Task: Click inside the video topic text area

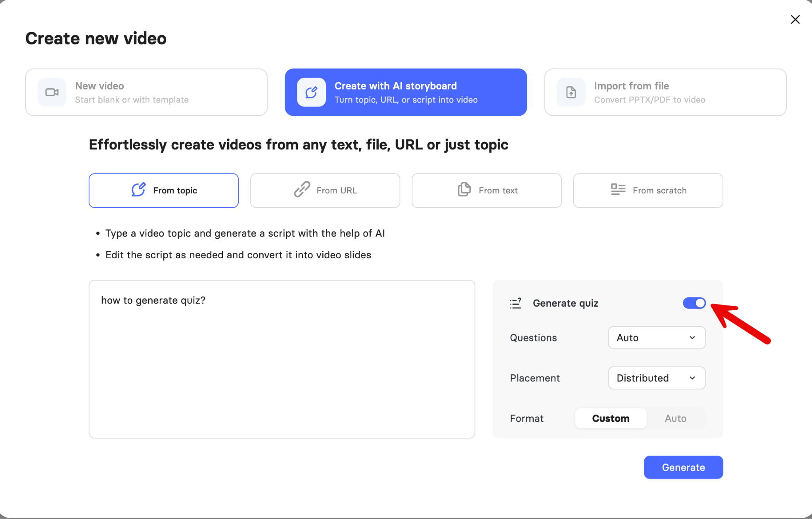Action: pos(282,359)
